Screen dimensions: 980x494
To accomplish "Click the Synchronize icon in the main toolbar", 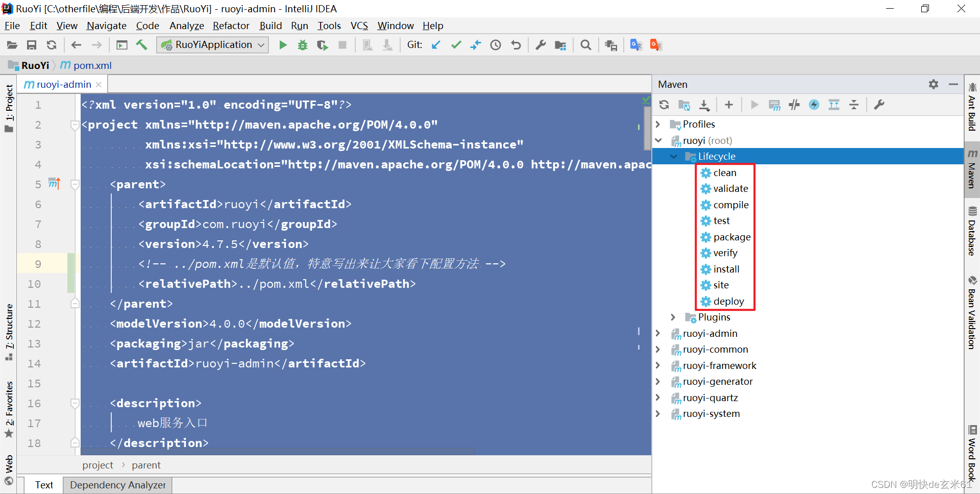I will 52,45.
